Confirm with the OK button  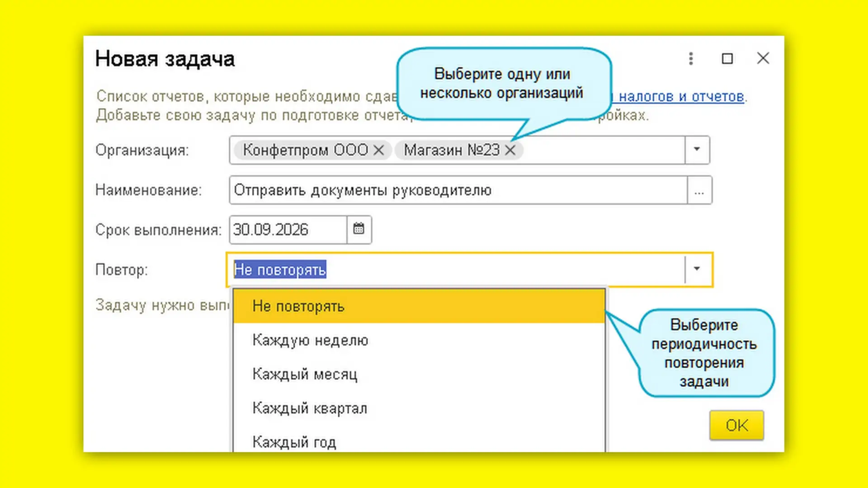(736, 425)
